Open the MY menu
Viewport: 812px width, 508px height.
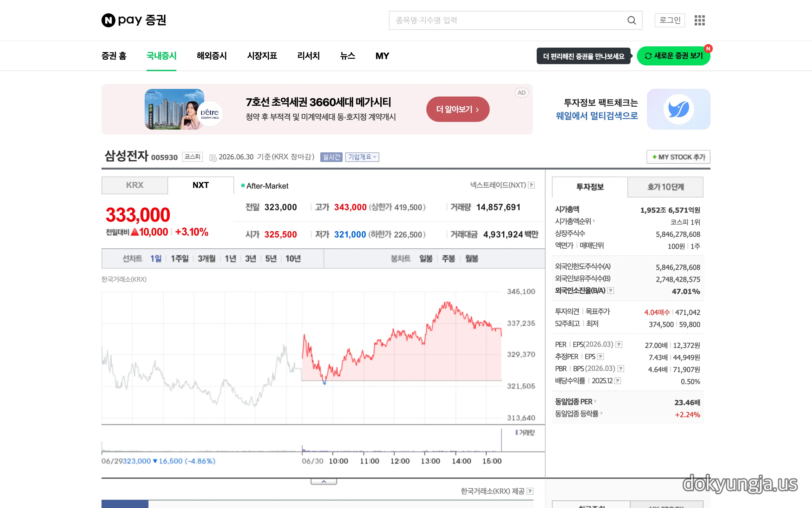click(x=382, y=56)
